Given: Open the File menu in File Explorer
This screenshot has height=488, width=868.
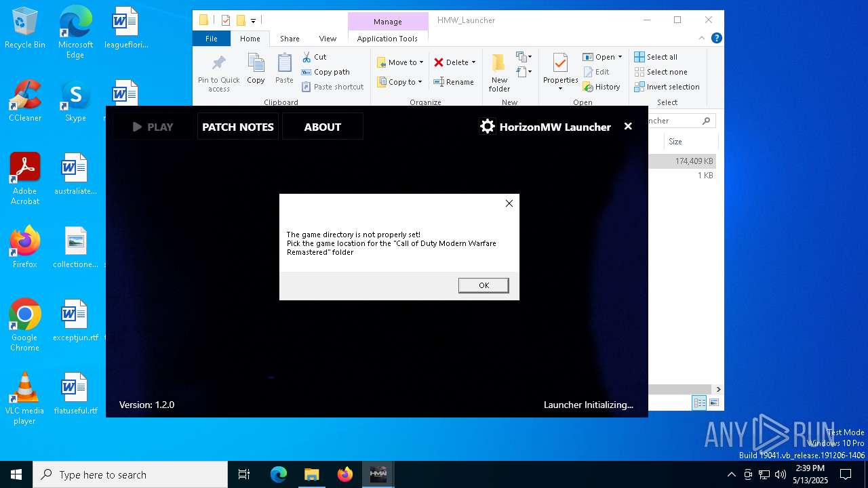Looking at the screenshot, I should (x=212, y=39).
